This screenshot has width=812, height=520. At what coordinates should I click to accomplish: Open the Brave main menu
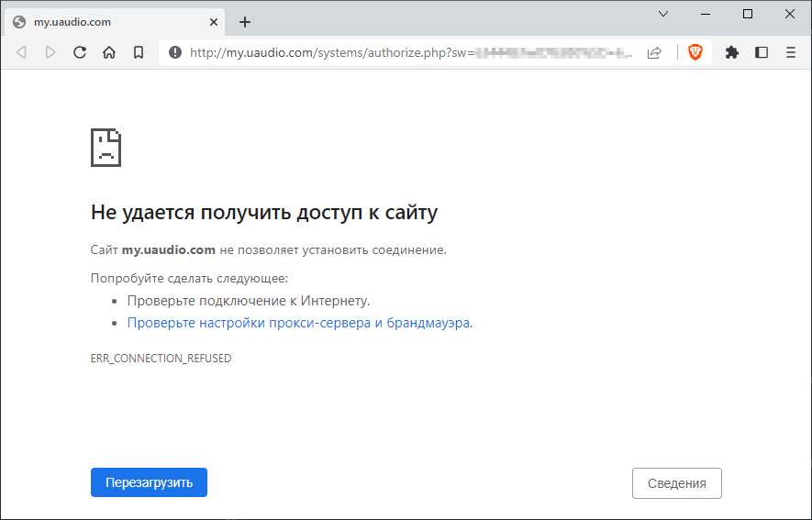pyautogui.click(x=790, y=52)
